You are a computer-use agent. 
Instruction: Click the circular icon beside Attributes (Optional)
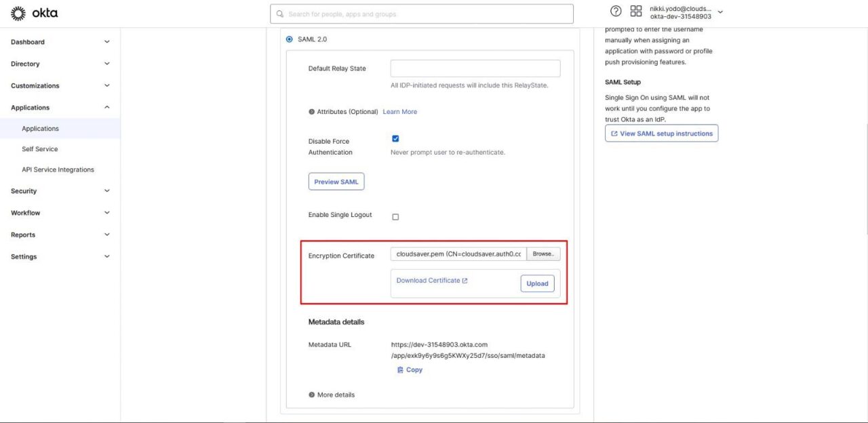click(x=311, y=111)
